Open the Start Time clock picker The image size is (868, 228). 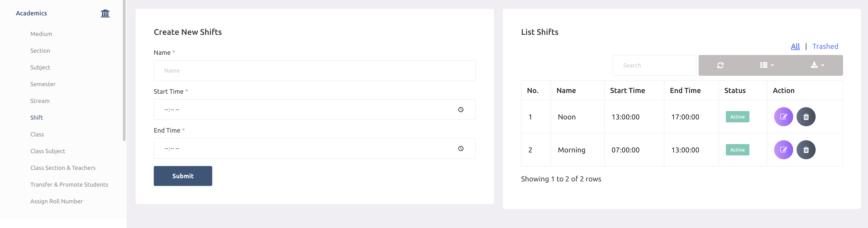click(461, 110)
